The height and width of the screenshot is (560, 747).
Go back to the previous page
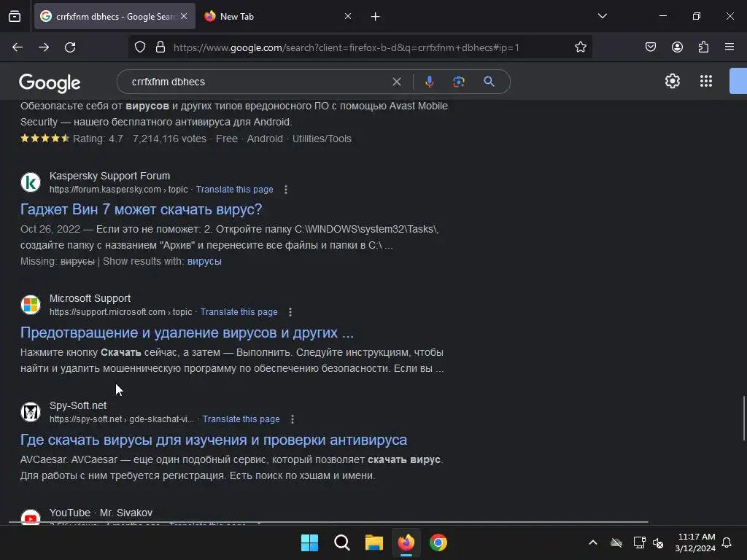click(x=18, y=47)
